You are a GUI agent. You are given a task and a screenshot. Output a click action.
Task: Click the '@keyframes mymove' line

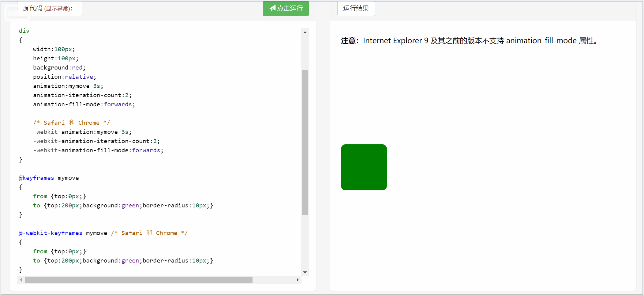[49, 178]
